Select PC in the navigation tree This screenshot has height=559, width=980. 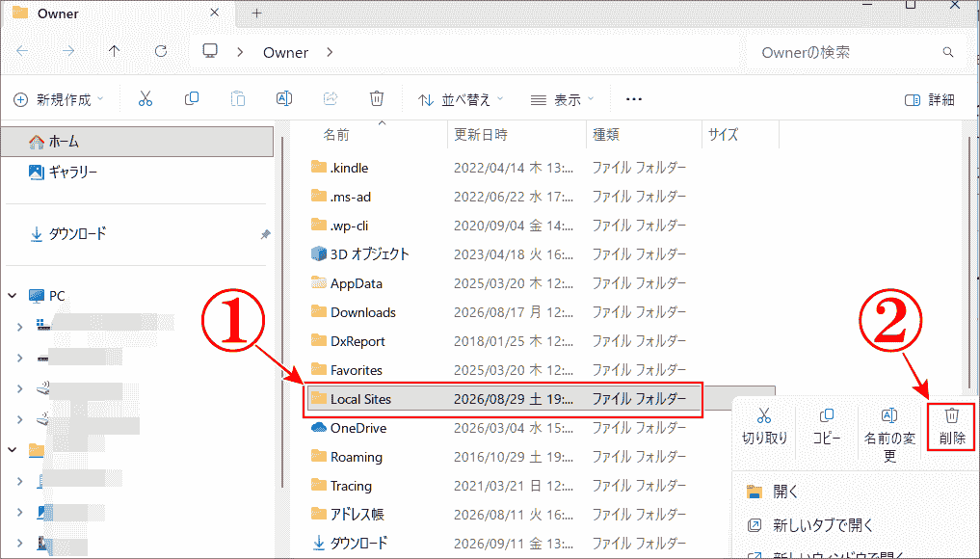(x=47, y=295)
